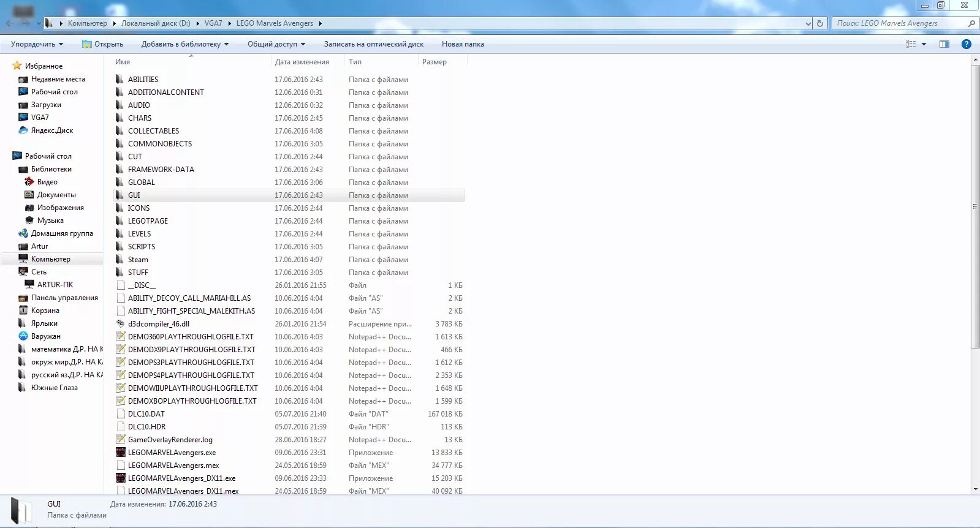Select Компьютер in navigation pane
The height and width of the screenshot is (528, 980).
point(52,259)
